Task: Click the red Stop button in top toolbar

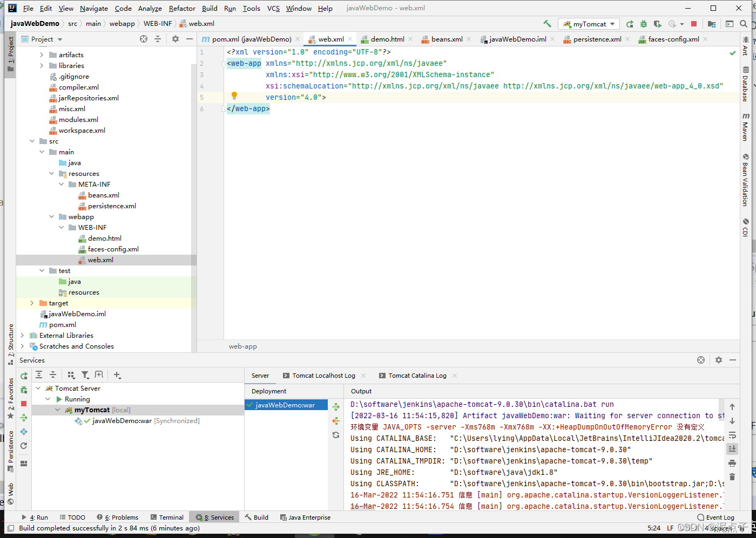Action: click(x=694, y=24)
